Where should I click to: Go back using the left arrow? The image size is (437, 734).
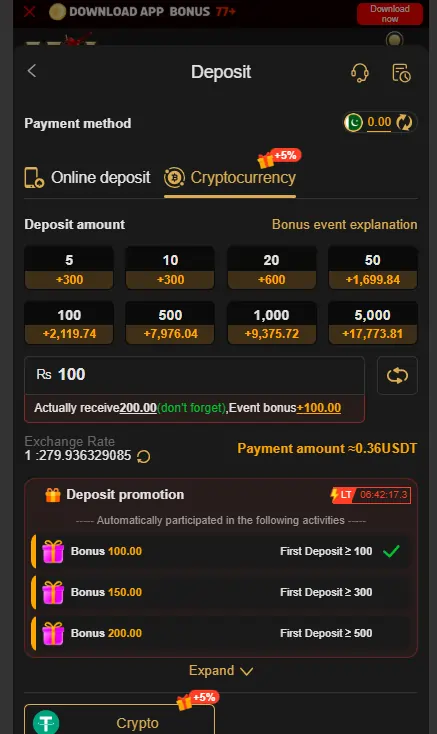pyautogui.click(x=32, y=71)
